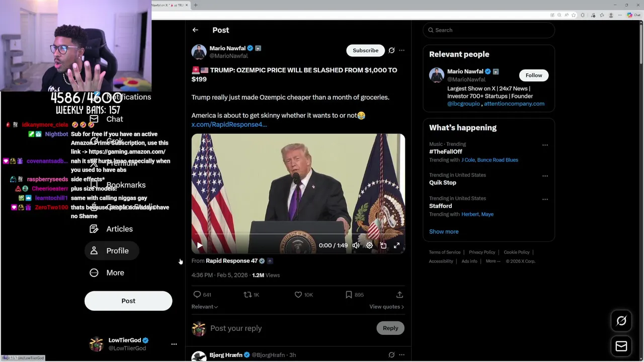
Task: Click Grok icon on Bjorg Hræfn's reply
Action: point(391,355)
